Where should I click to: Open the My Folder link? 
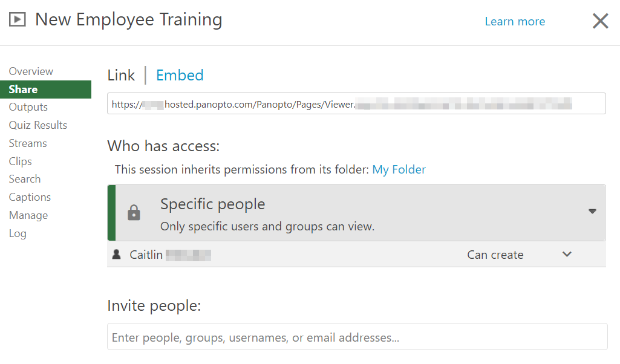(x=399, y=169)
